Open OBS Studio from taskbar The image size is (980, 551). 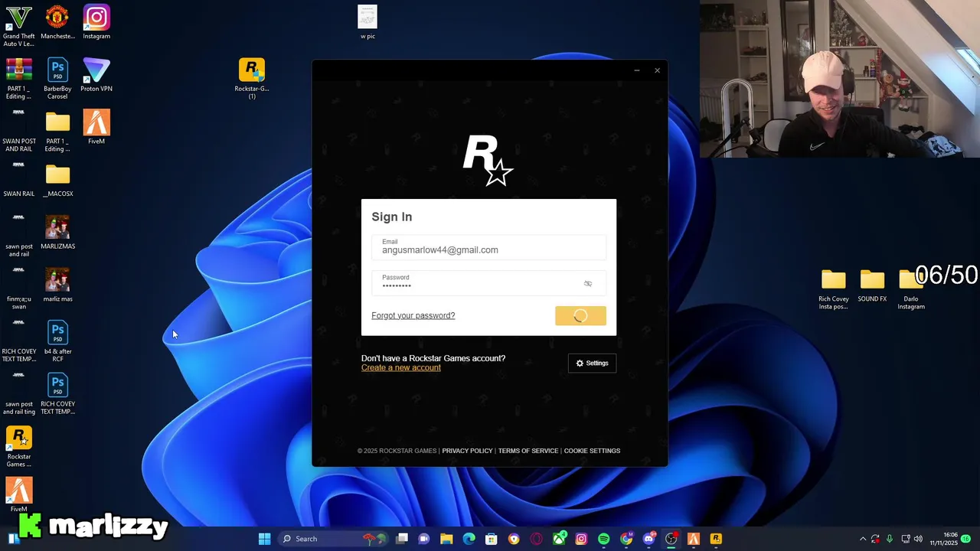click(671, 539)
